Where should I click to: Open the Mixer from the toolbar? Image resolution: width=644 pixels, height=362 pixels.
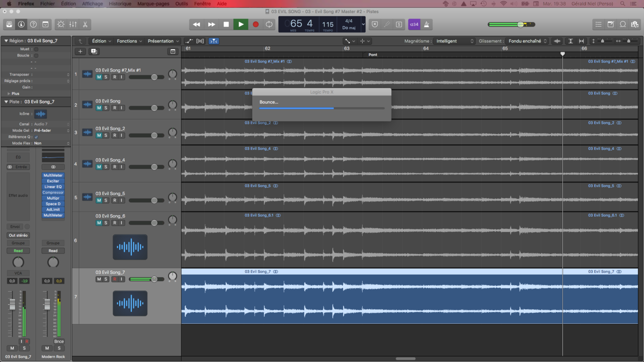coord(73,24)
